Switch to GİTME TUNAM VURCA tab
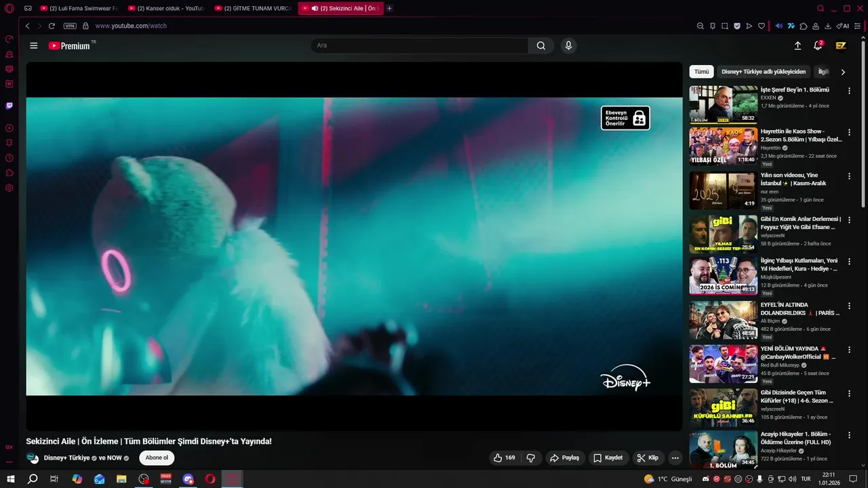This screenshot has height=488, width=868. (252, 8)
